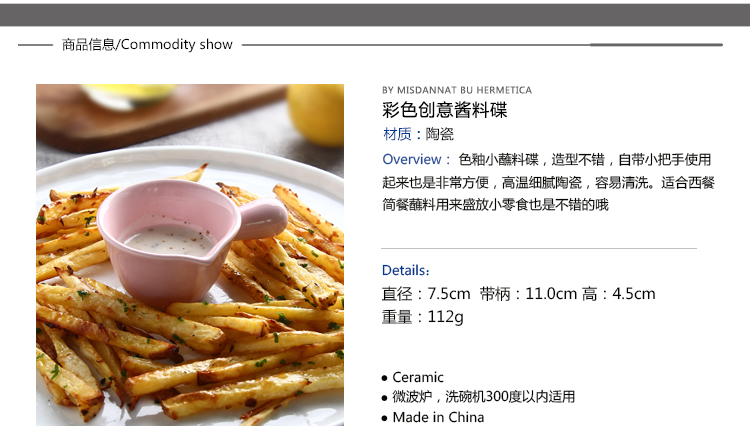Viewport: 750px width, 447px height.
Task: Click the 重量：112g weight text
Action: click(422, 317)
